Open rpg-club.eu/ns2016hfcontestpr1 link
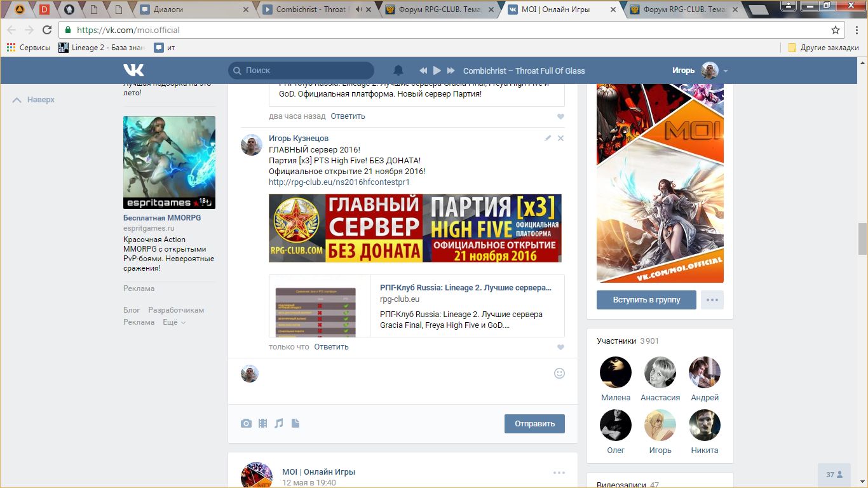 click(339, 182)
